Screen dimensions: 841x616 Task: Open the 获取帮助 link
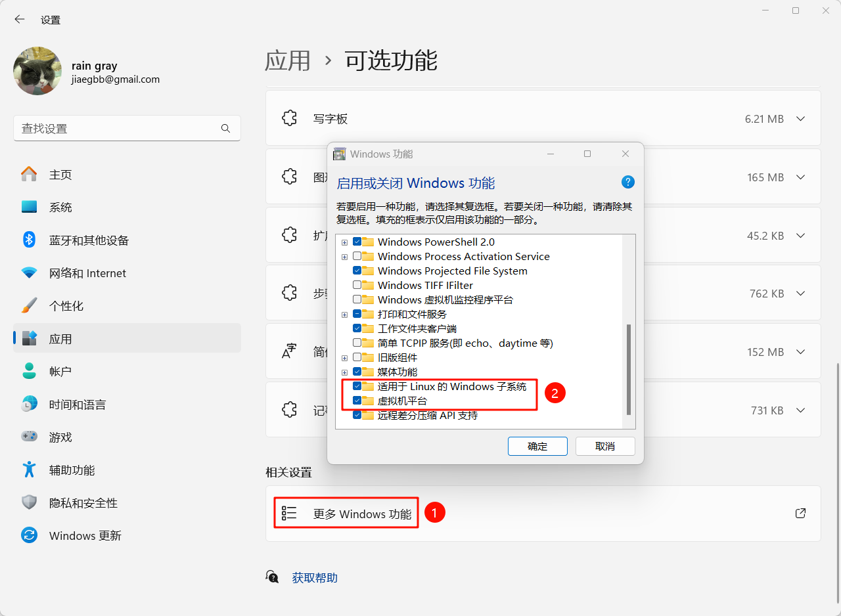pyautogui.click(x=314, y=577)
